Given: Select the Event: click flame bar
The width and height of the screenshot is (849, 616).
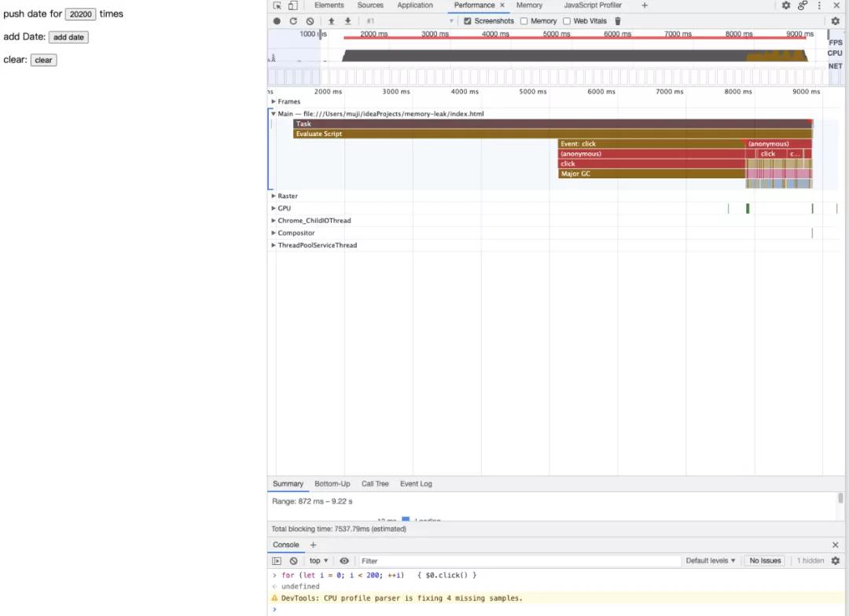Looking at the screenshot, I should pyautogui.click(x=652, y=144).
